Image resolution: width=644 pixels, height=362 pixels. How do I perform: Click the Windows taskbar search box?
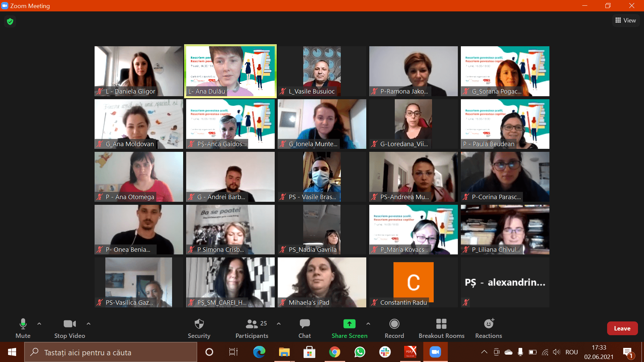(x=111, y=352)
